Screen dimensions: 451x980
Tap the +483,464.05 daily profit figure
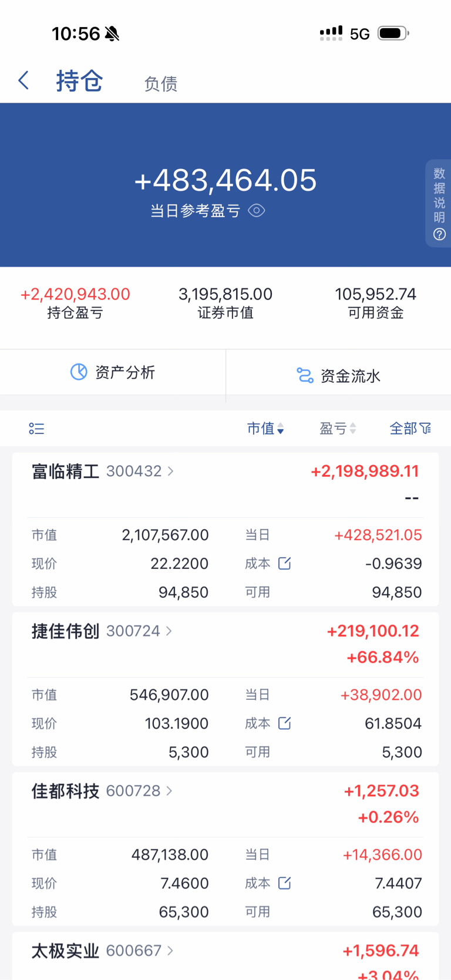225,180
